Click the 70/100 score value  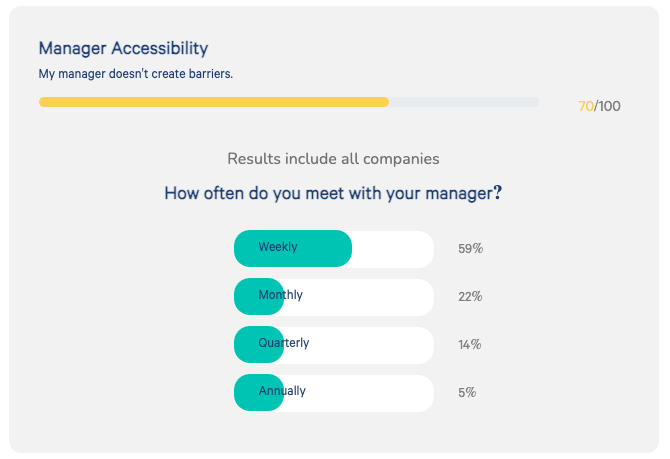tap(599, 106)
